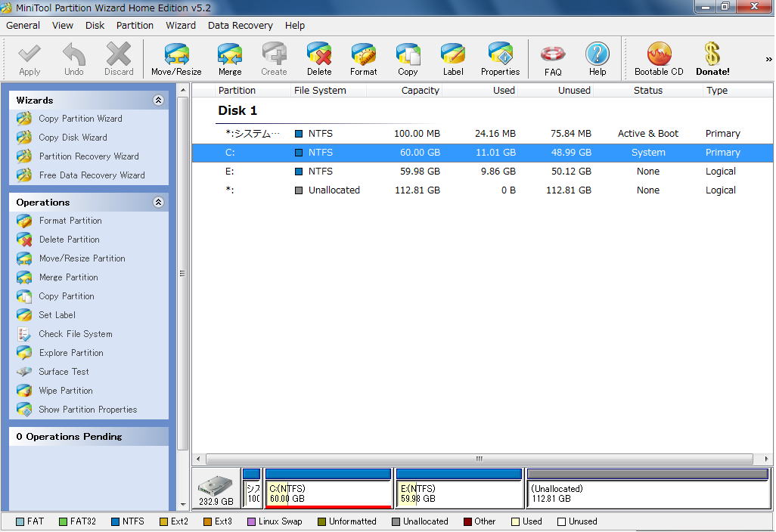Click the Bootable CD icon

click(x=660, y=54)
